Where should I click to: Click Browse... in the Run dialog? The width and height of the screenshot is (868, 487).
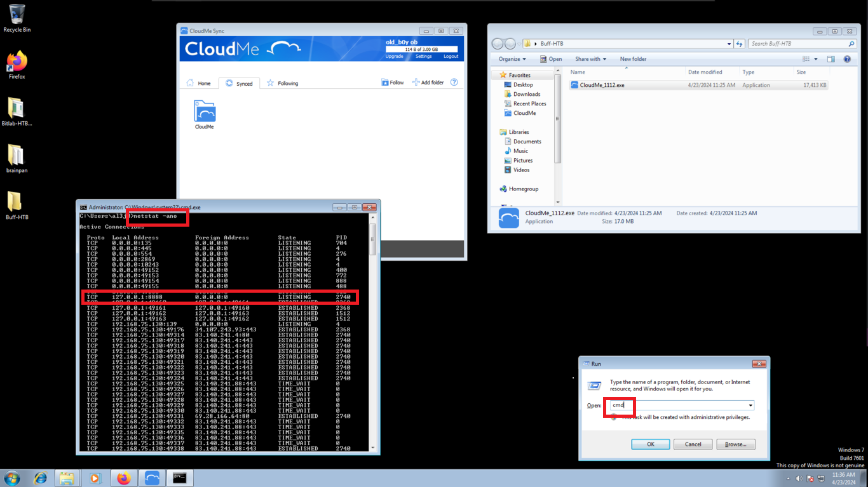point(735,444)
